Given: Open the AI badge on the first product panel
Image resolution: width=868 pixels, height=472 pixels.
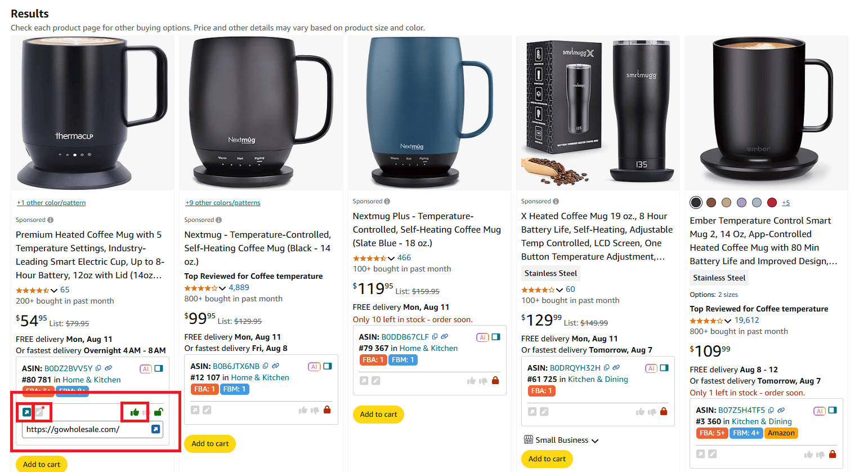Looking at the screenshot, I should [x=146, y=368].
